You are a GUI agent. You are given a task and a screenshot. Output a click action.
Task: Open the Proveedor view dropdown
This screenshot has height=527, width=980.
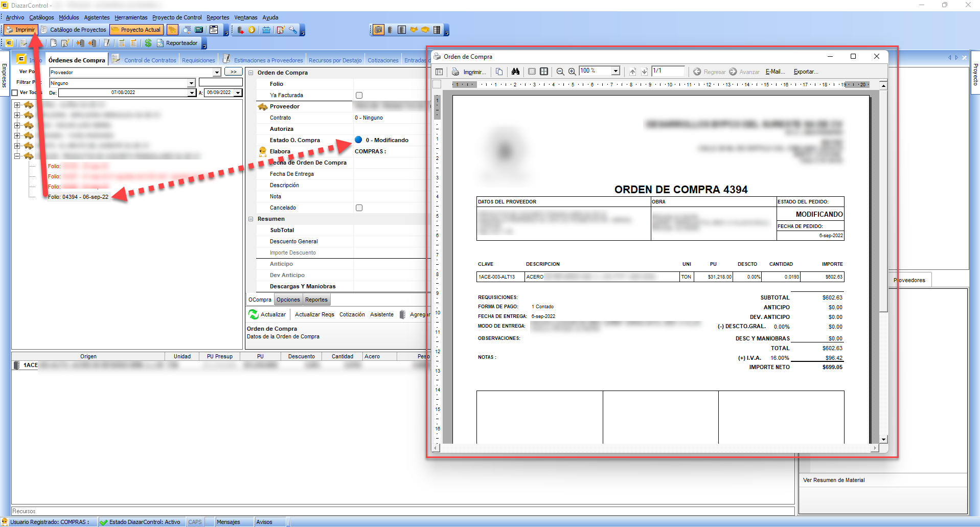[x=217, y=73]
